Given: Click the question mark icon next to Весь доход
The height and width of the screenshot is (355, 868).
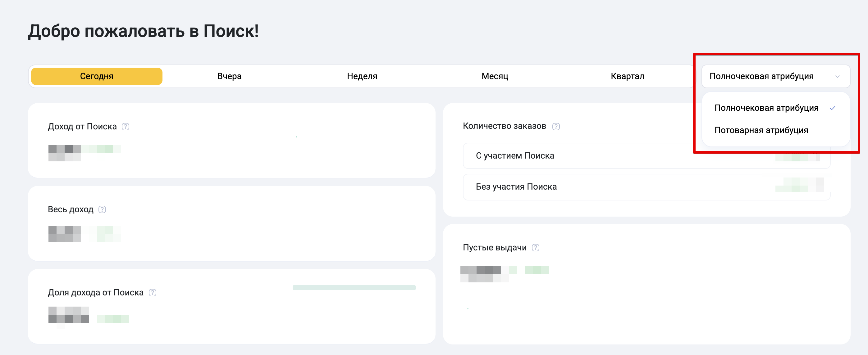Looking at the screenshot, I should click(102, 209).
